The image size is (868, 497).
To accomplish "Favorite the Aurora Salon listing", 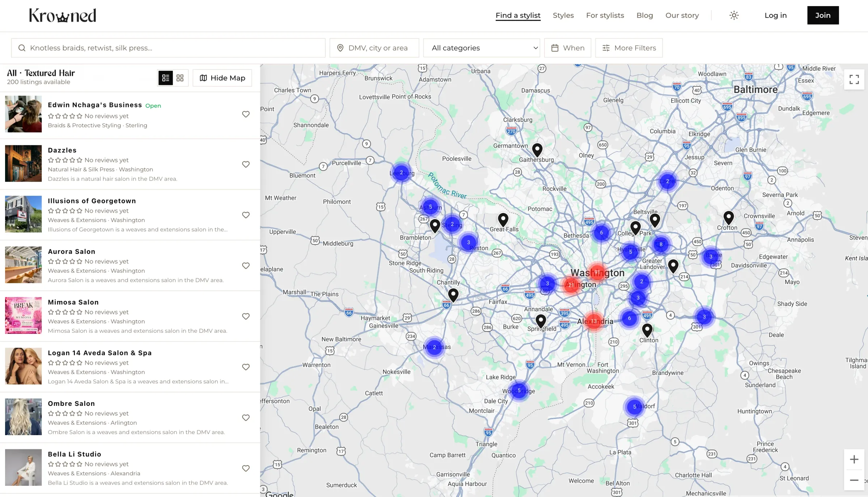I will point(246,266).
